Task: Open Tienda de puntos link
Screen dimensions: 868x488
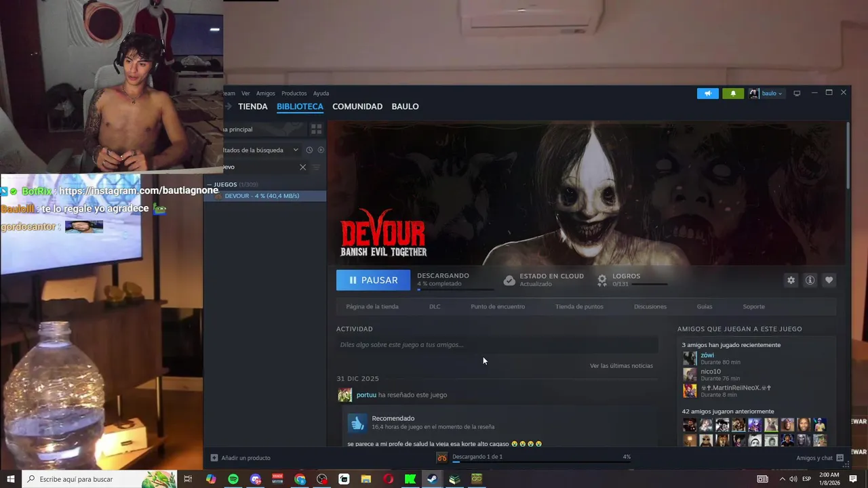Action: point(579,306)
